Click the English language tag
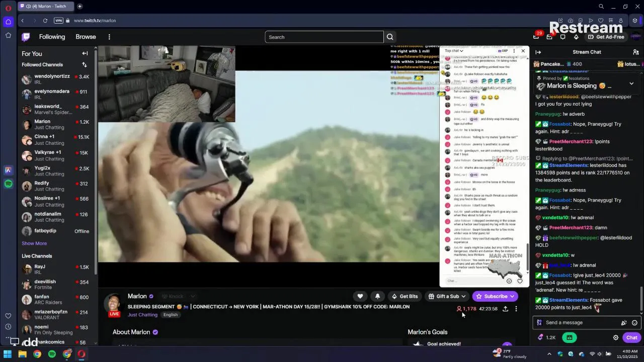The image size is (644, 362). [171, 315]
